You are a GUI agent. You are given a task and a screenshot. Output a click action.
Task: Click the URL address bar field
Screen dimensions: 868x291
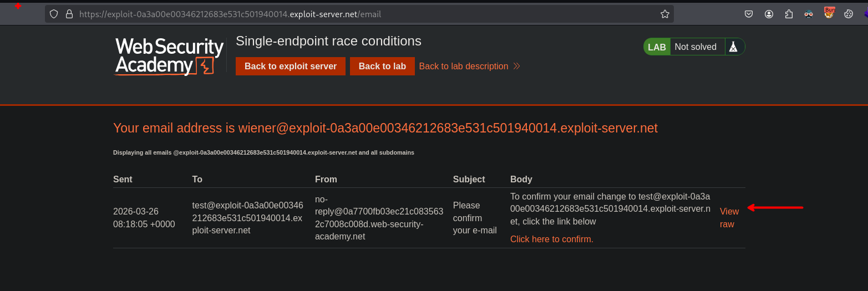[x=361, y=14]
